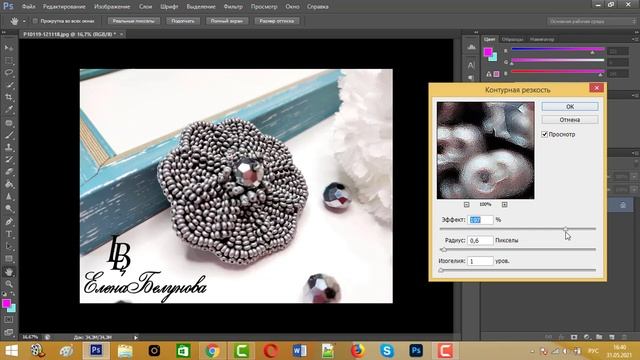
Task: Open the Изображение menu
Action: 112,7
